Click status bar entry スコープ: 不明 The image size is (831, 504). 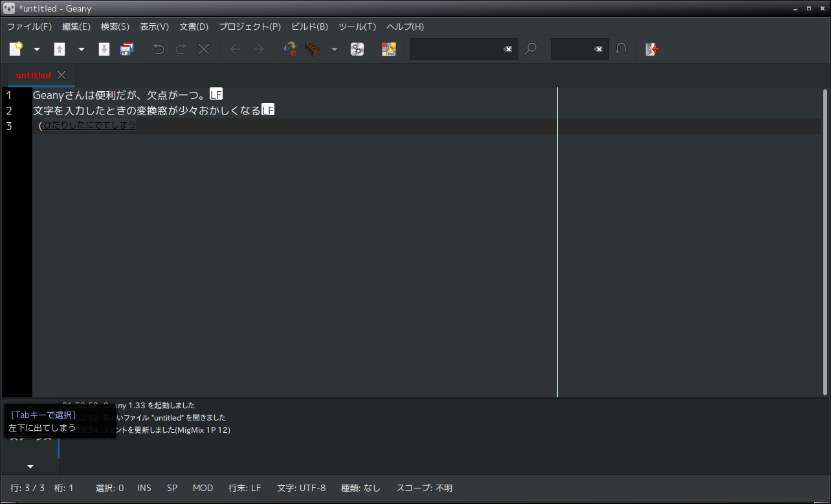425,488
